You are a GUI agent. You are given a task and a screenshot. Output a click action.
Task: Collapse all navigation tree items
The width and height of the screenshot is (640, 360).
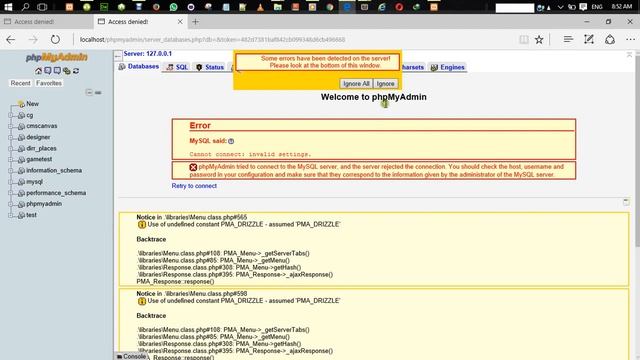[89, 92]
